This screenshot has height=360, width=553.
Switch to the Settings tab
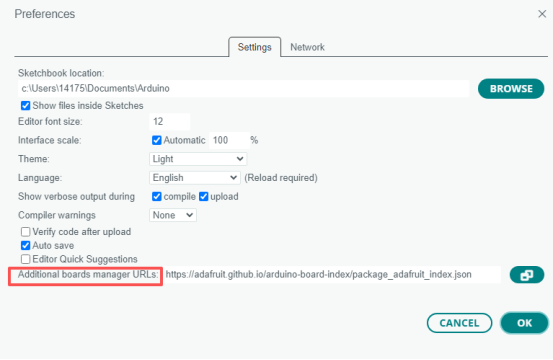254,47
